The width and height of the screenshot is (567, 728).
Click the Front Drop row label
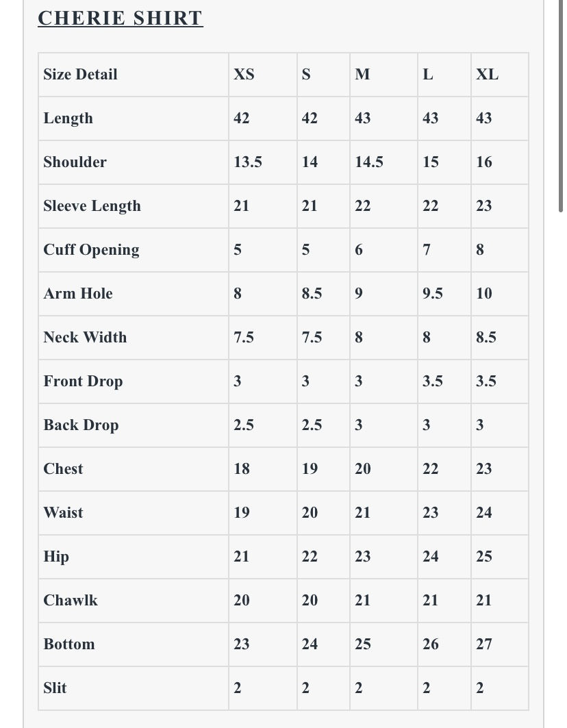coord(83,381)
